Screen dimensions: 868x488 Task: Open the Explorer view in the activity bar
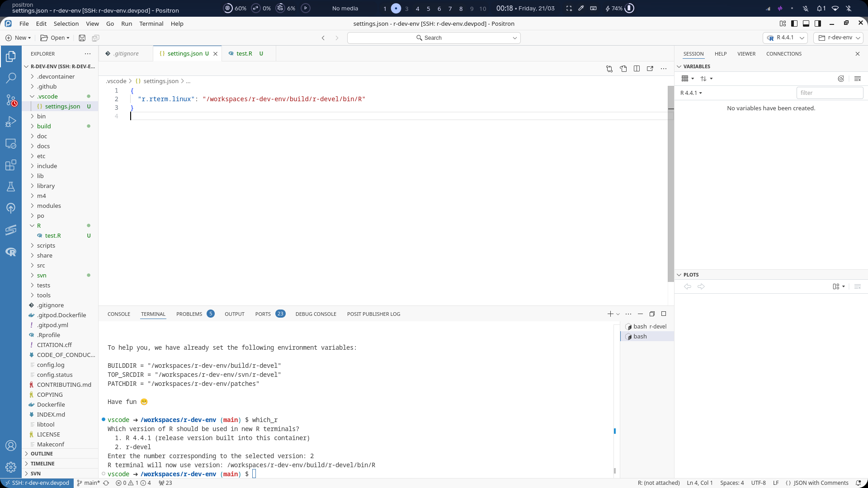(x=11, y=56)
